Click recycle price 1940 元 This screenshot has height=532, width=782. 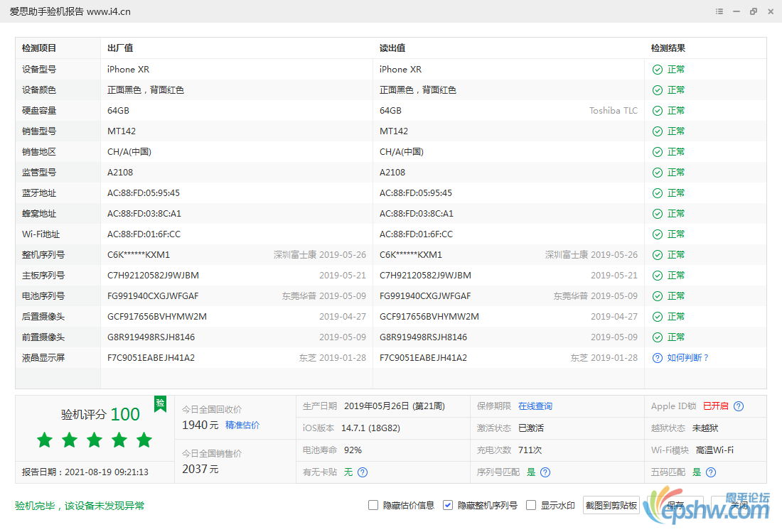coord(200,425)
